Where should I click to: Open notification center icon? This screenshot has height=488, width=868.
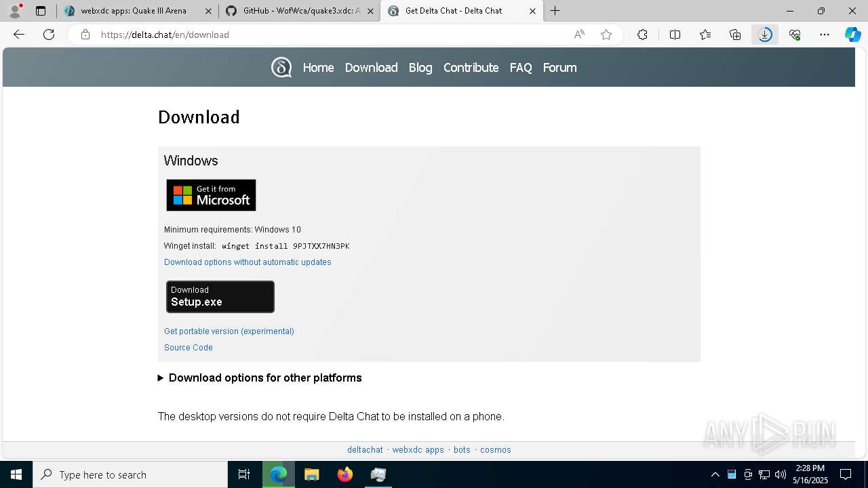(846, 474)
